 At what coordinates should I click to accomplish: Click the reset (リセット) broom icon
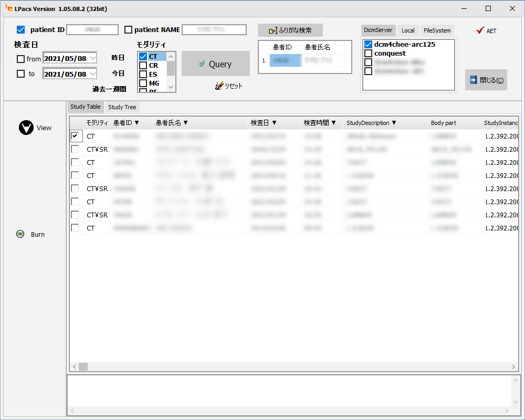pyautogui.click(x=219, y=86)
